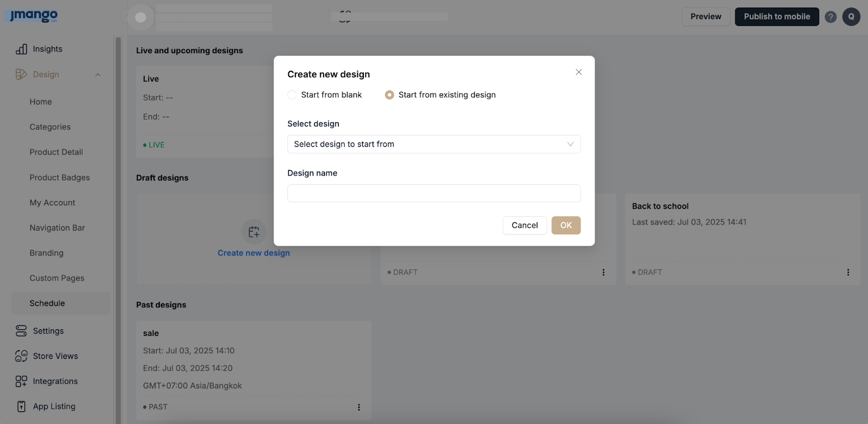Viewport: 868px width, 424px height.
Task: Click the sidebar vertical scrollbar
Action: click(x=118, y=217)
